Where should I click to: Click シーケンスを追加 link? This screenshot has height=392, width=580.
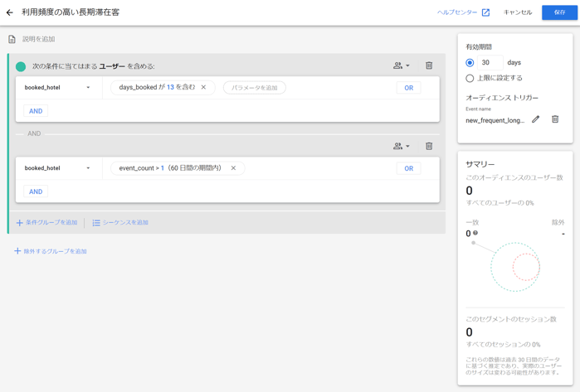point(120,223)
